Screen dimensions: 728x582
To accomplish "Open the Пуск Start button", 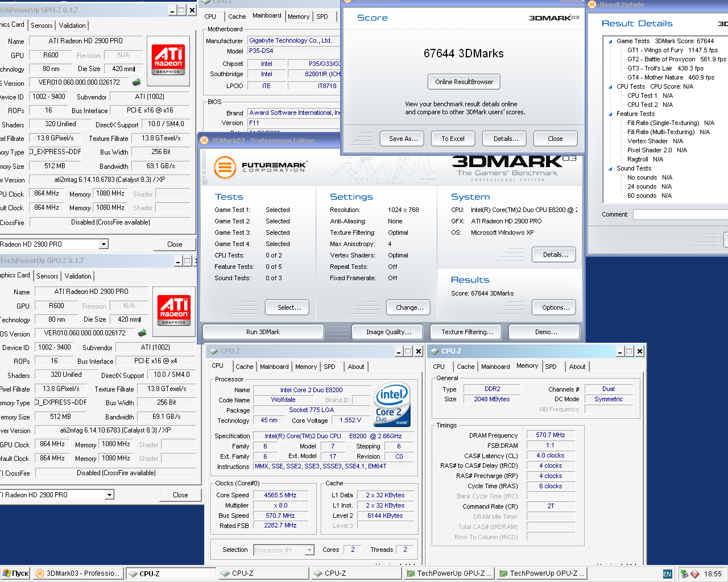I will tap(15, 573).
